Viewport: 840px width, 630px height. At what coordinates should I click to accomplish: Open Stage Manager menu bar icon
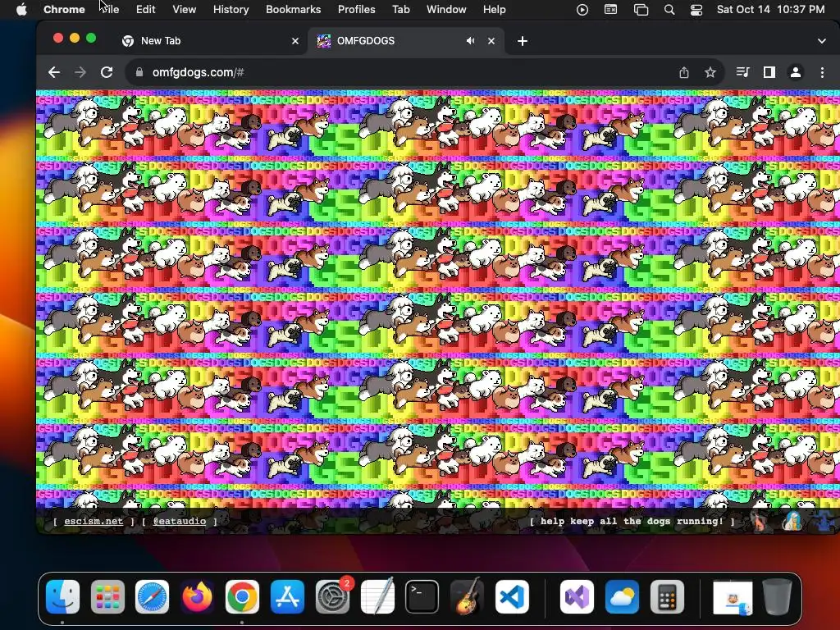tap(641, 10)
